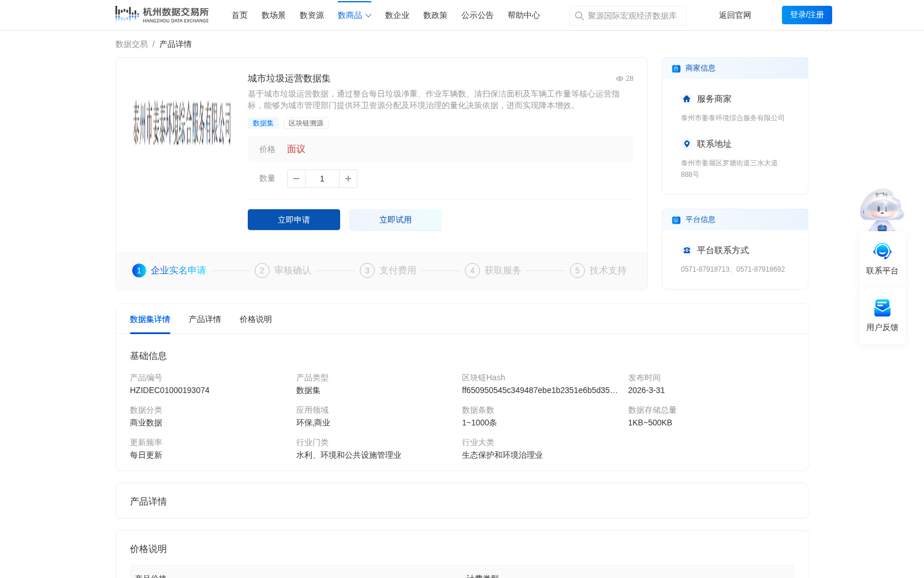Click the merchant logo thumbnail
The width and height of the screenshot is (924, 578).
click(x=182, y=123)
